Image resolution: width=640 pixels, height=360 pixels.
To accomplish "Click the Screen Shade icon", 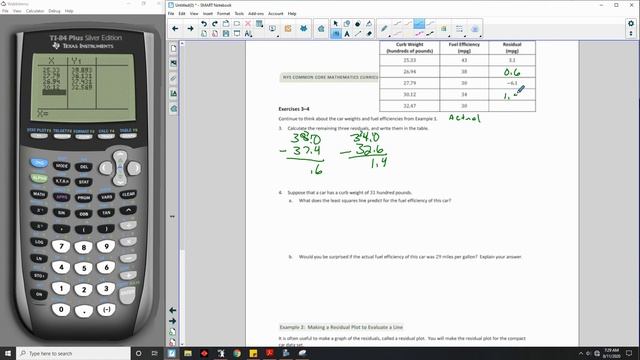I will 237,34.
